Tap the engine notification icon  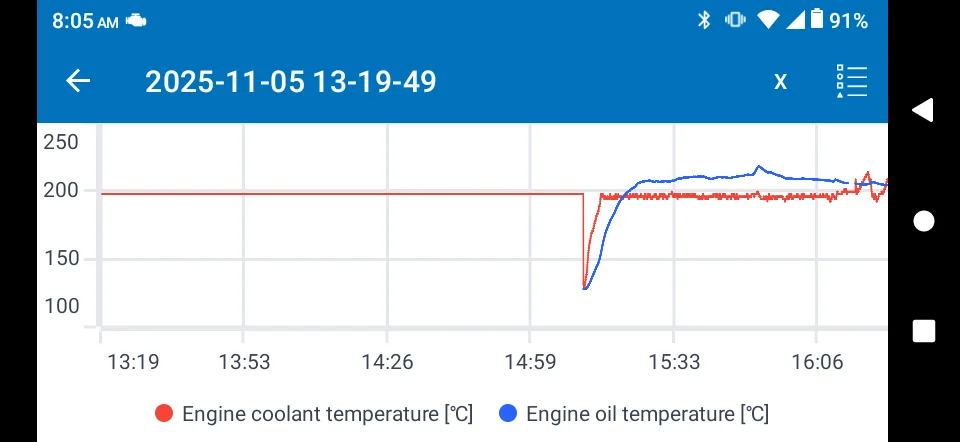pos(136,21)
